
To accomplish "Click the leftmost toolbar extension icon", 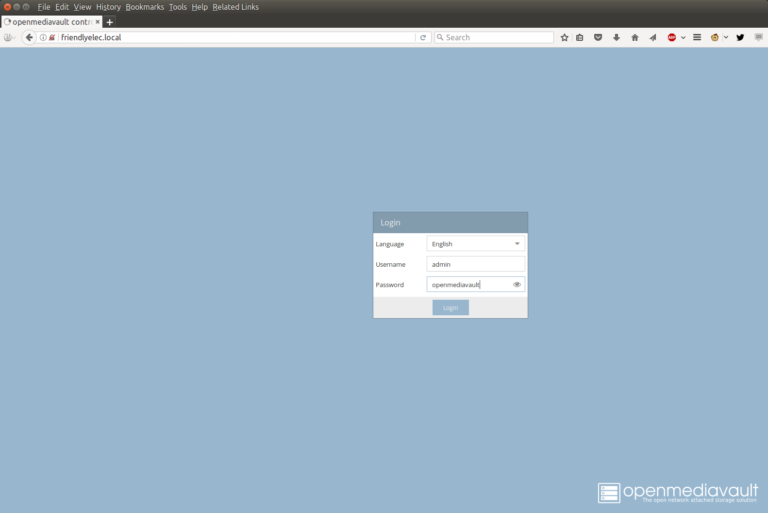I will coord(7,37).
